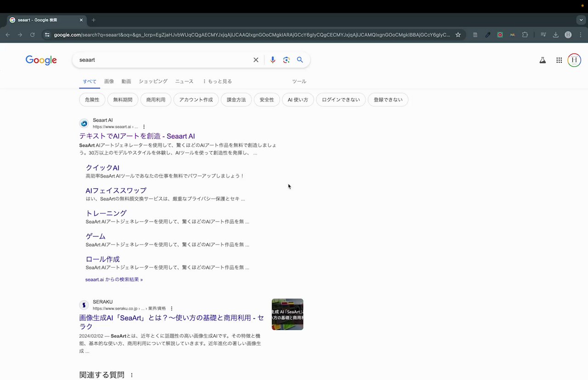
Task: Select the 危険性 filter chip
Action: [x=92, y=100]
